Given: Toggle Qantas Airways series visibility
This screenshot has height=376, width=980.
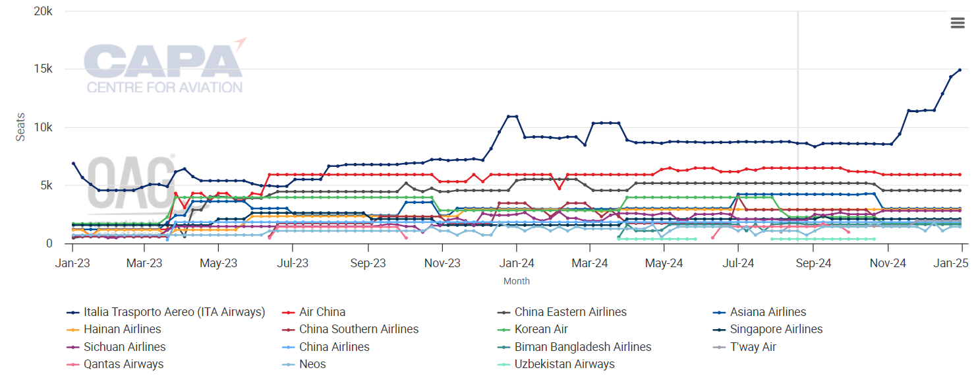Looking at the screenshot, I should click(x=123, y=364).
